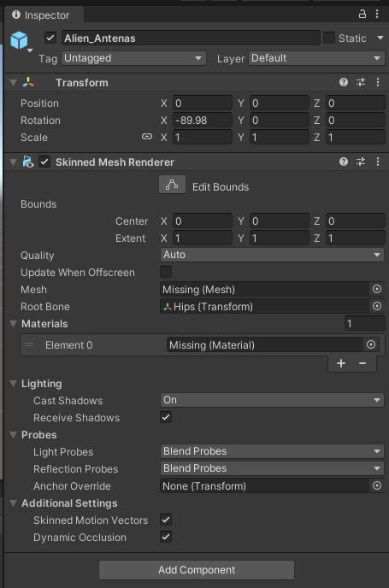The width and height of the screenshot is (389, 588).
Task: Open the object picker for Mesh
Action: click(x=377, y=289)
